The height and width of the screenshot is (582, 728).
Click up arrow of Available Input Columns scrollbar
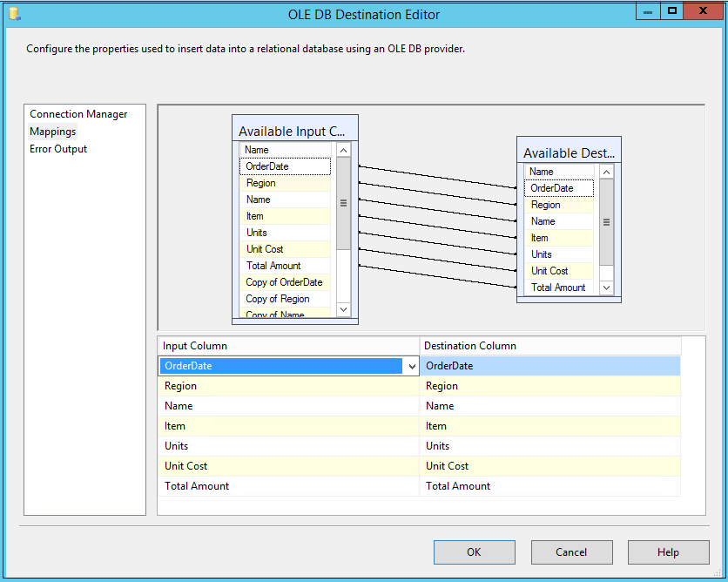[343, 150]
